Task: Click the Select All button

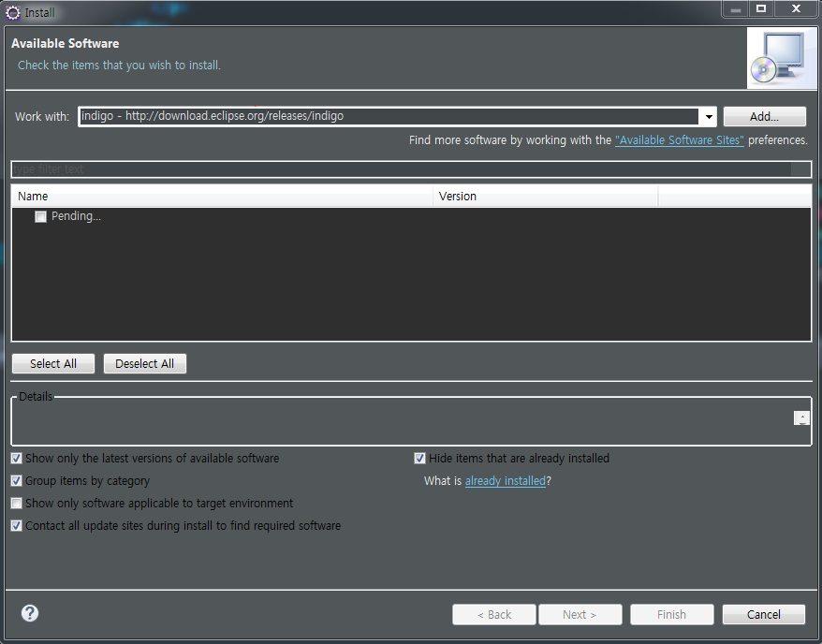Action: pyautogui.click(x=53, y=364)
